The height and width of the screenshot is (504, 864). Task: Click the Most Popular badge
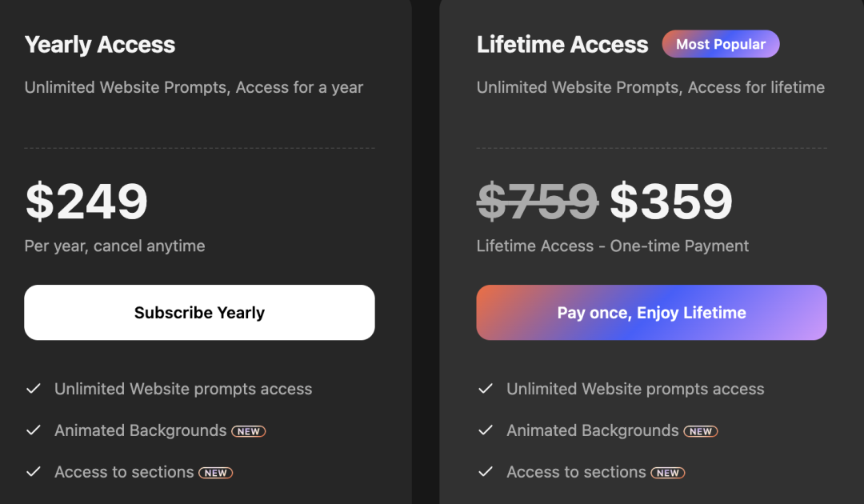[x=721, y=44]
